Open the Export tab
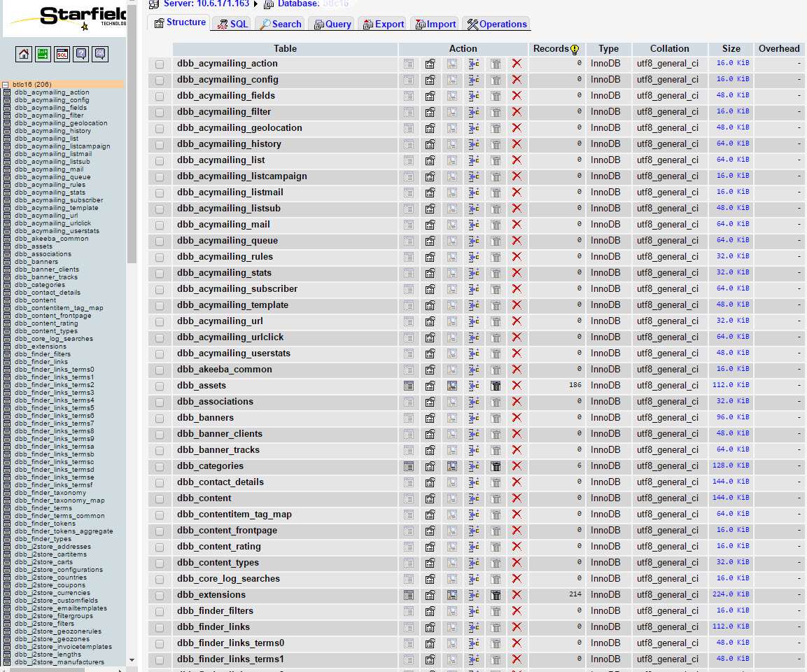Image resolution: width=807 pixels, height=672 pixels. pos(384,24)
